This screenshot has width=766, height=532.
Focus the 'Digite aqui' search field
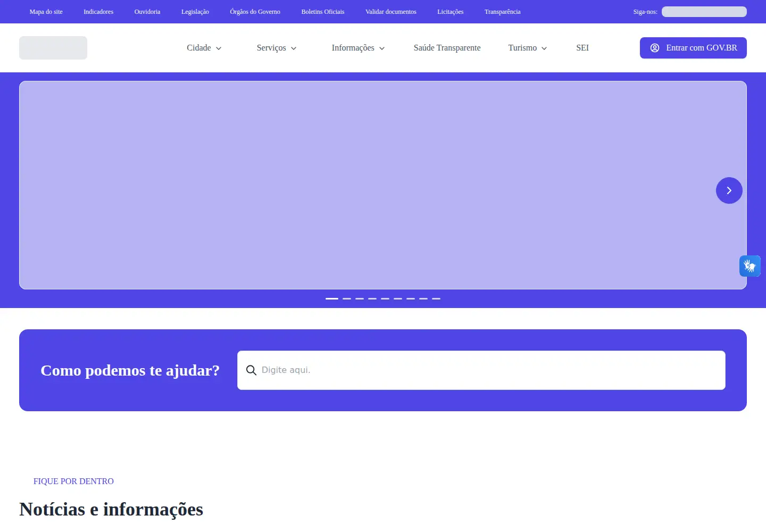coord(481,370)
